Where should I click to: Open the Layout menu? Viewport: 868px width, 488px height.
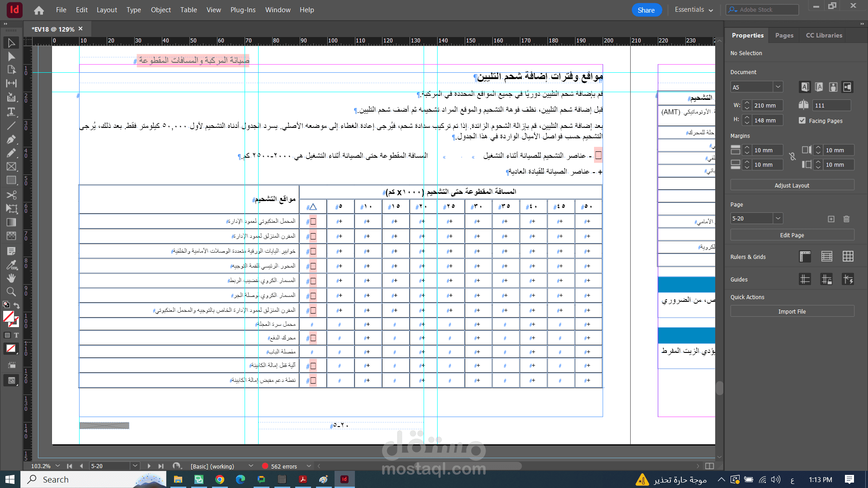107,10
